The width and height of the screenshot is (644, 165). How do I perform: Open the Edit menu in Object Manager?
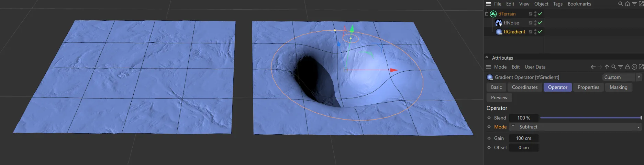click(x=510, y=4)
